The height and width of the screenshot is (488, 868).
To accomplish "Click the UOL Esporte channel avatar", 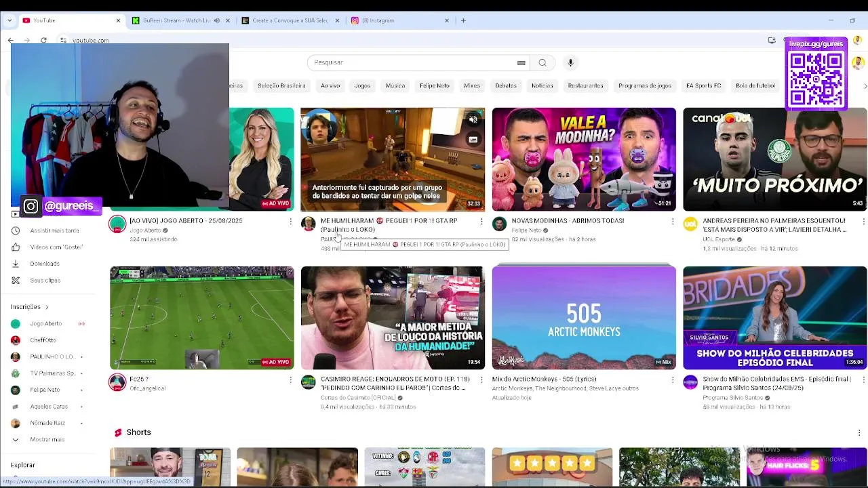I will tap(690, 224).
